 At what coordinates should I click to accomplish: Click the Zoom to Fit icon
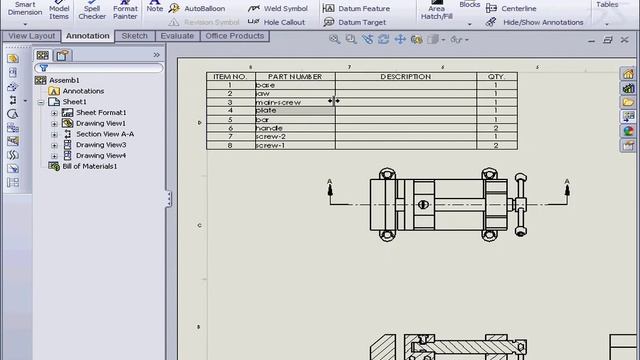click(x=334, y=39)
